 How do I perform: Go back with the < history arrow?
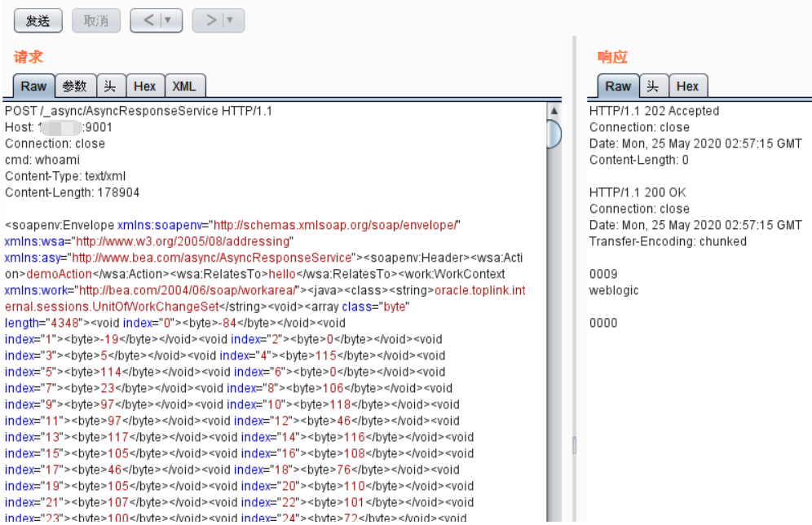148,20
